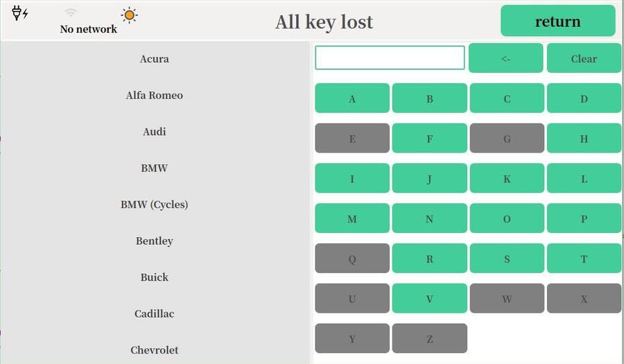Click the power plug charging icon

click(20, 13)
